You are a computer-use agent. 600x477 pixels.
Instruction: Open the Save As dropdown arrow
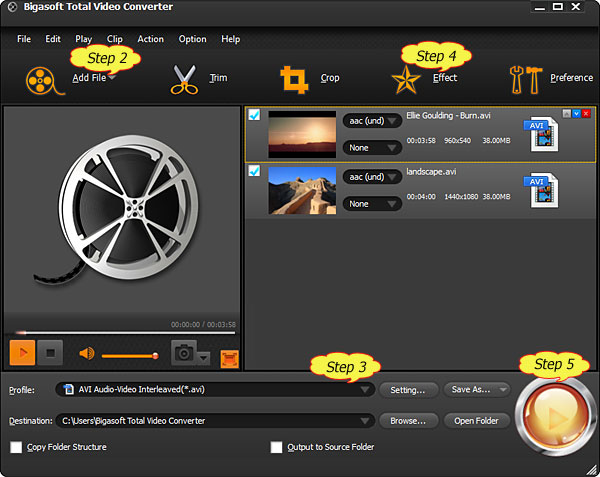pyautogui.click(x=503, y=390)
